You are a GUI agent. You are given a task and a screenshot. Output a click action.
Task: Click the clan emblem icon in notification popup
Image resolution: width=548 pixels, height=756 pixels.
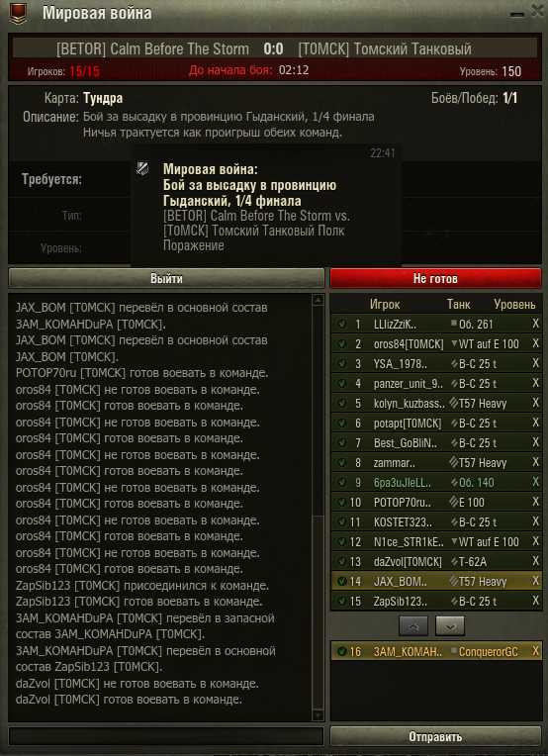(x=142, y=168)
